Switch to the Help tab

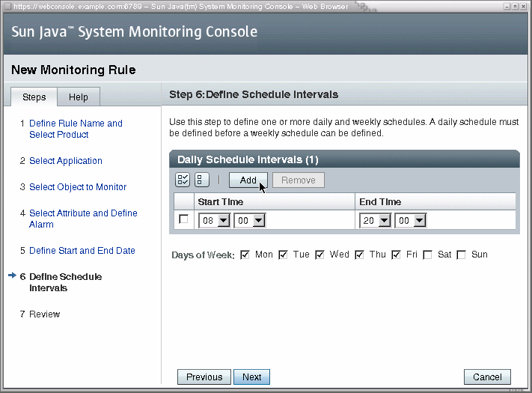pyautogui.click(x=79, y=97)
